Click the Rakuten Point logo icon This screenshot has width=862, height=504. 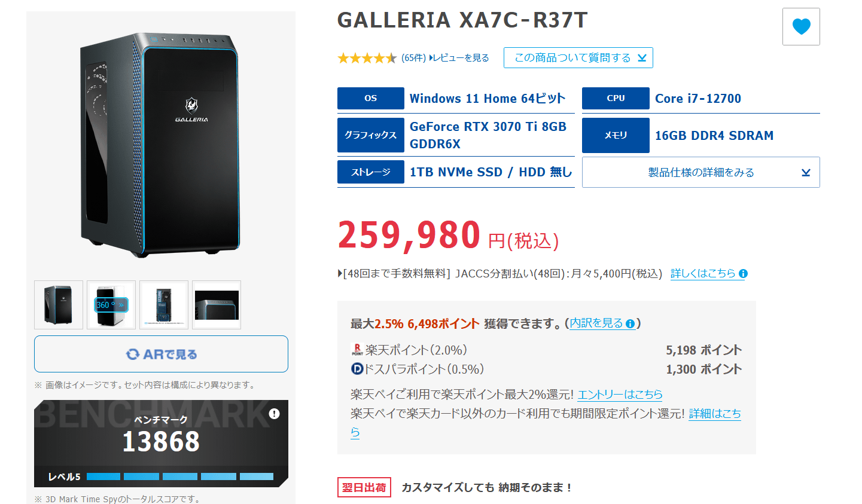pyautogui.click(x=357, y=350)
